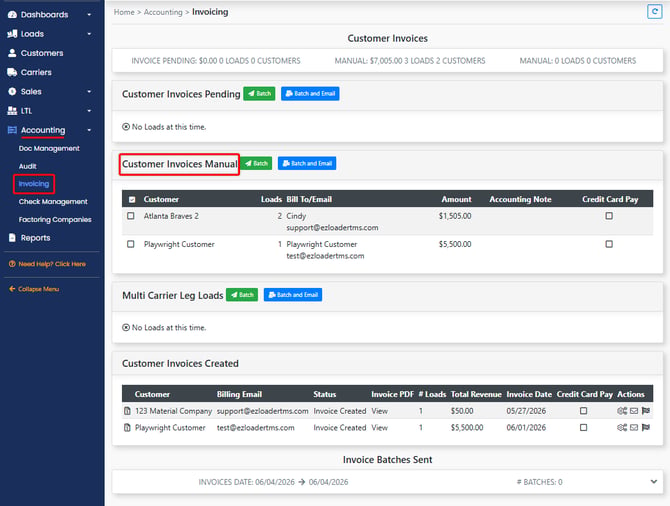Click the support@ezloadertms.com email under Cindy
The height and width of the screenshot is (506, 670).
point(332,227)
